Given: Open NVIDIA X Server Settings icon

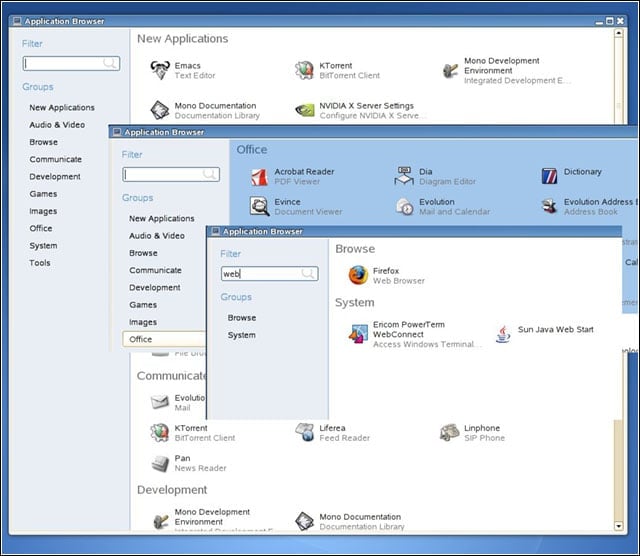Looking at the screenshot, I should pyautogui.click(x=304, y=110).
